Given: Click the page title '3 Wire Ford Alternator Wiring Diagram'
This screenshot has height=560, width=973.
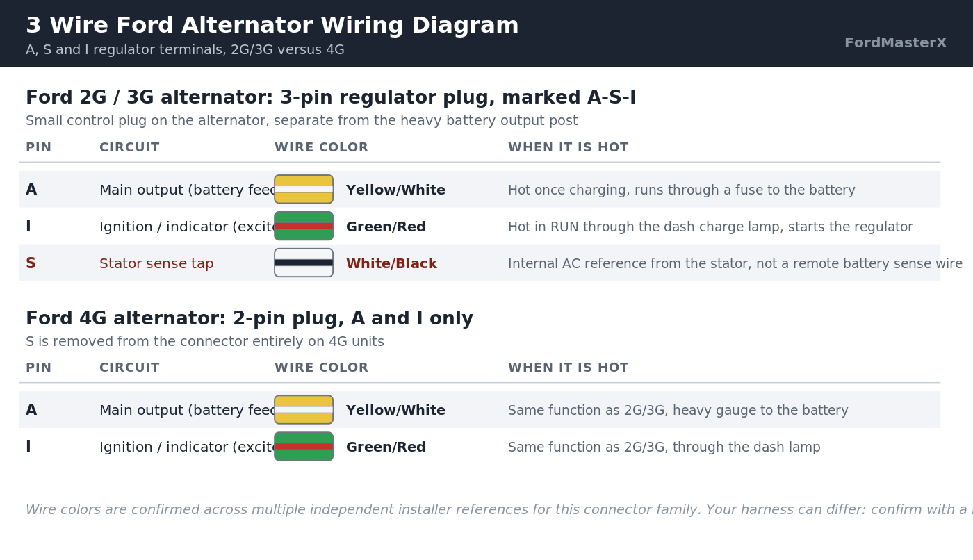Looking at the screenshot, I should [x=272, y=26].
